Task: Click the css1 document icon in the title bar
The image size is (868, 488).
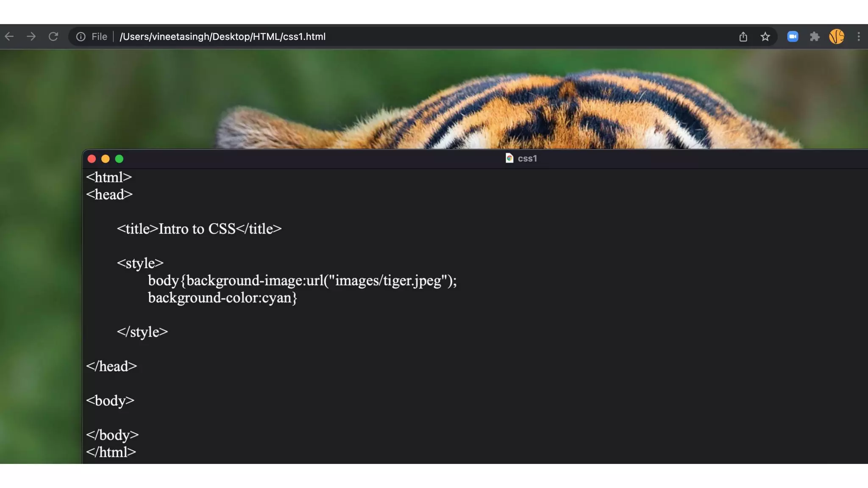Action: point(509,158)
